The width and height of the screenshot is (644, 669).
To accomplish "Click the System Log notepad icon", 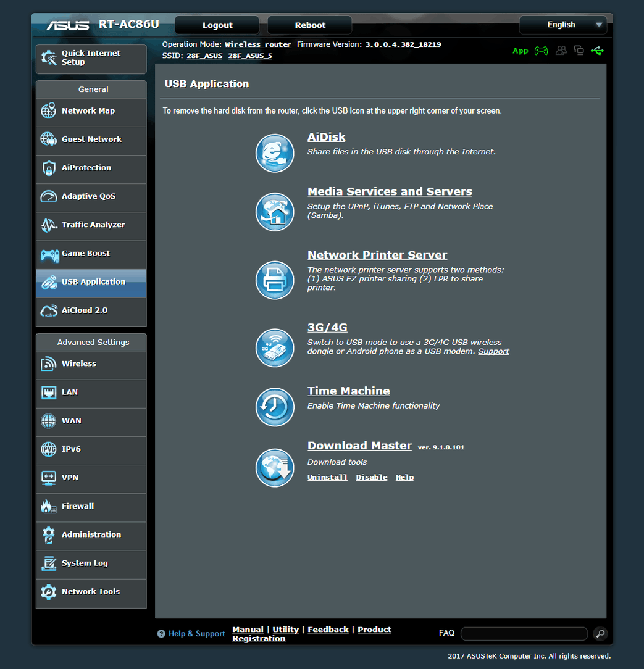I will 49,563.
